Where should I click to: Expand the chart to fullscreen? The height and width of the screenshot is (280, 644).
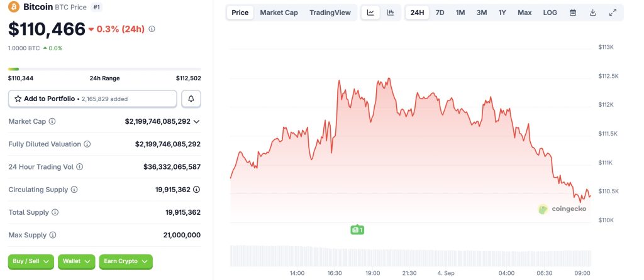pyautogui.click(x=613, y=13)
